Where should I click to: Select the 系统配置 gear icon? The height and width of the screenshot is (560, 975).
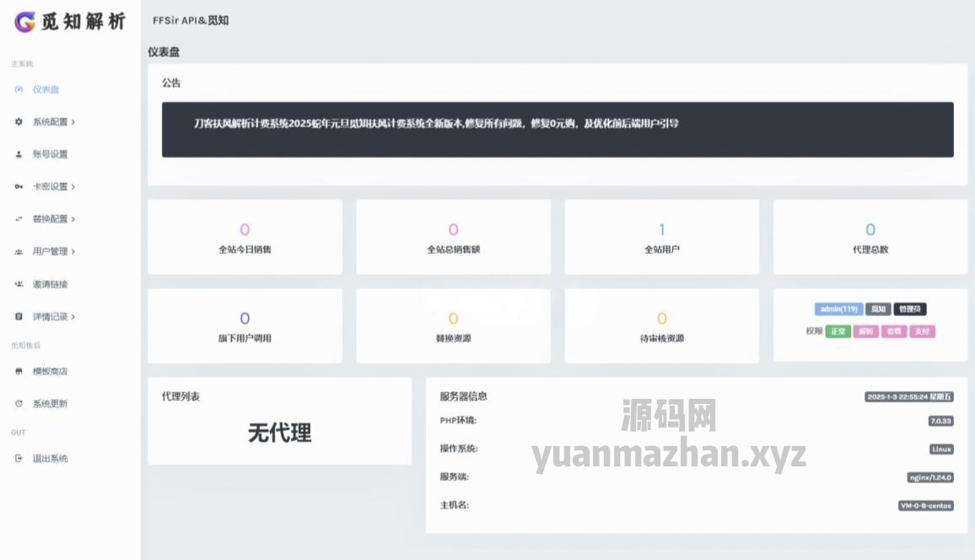[19, 121]
